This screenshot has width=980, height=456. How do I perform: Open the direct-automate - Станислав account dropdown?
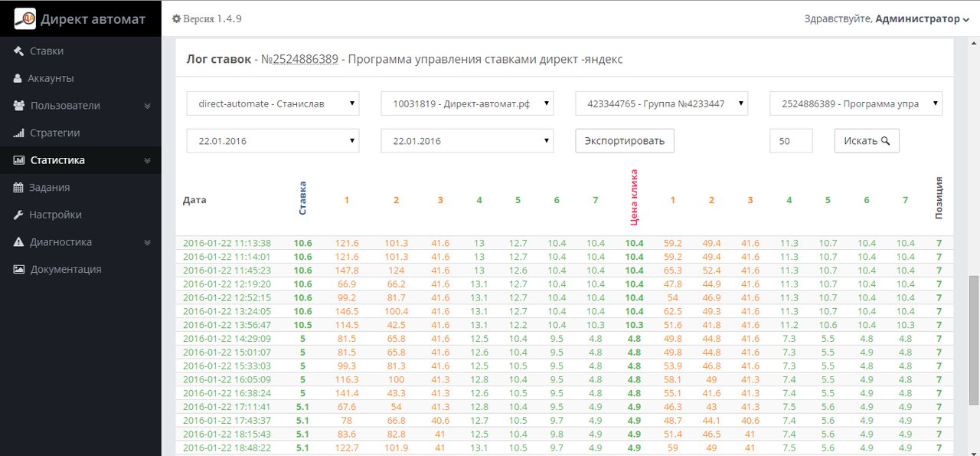point(273,103)
